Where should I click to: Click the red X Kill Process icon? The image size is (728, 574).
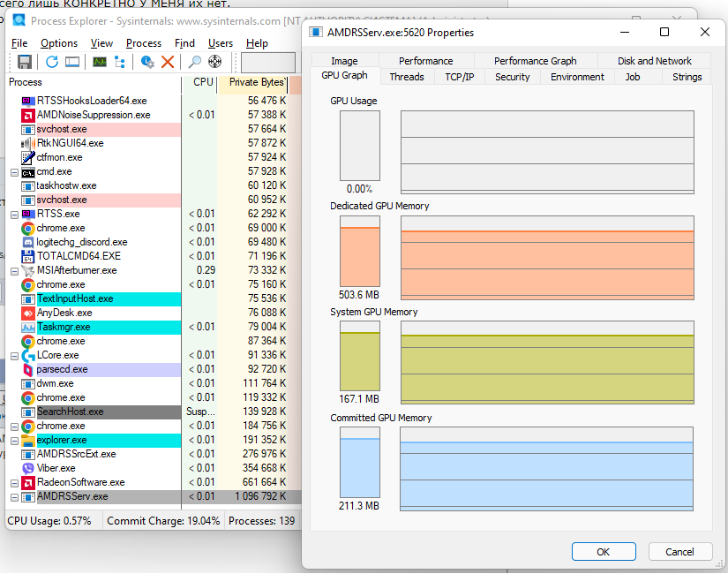(x=168, y=62)
